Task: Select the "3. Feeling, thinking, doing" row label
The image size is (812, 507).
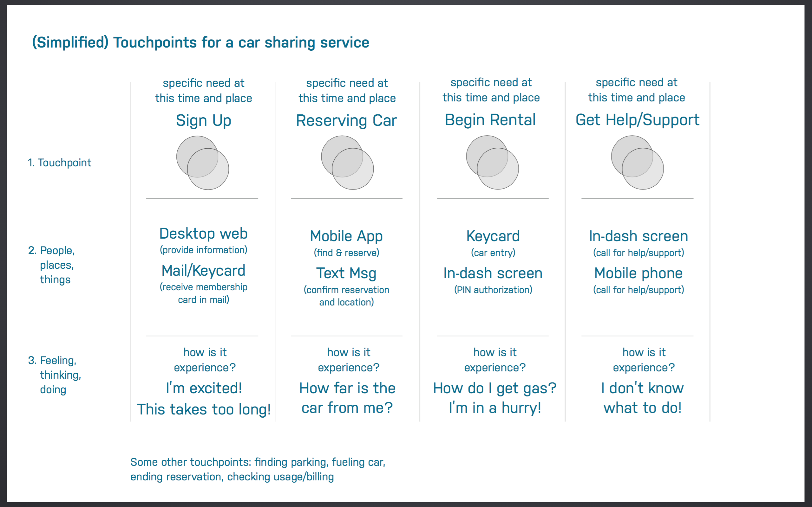Action: coord(54,375)
